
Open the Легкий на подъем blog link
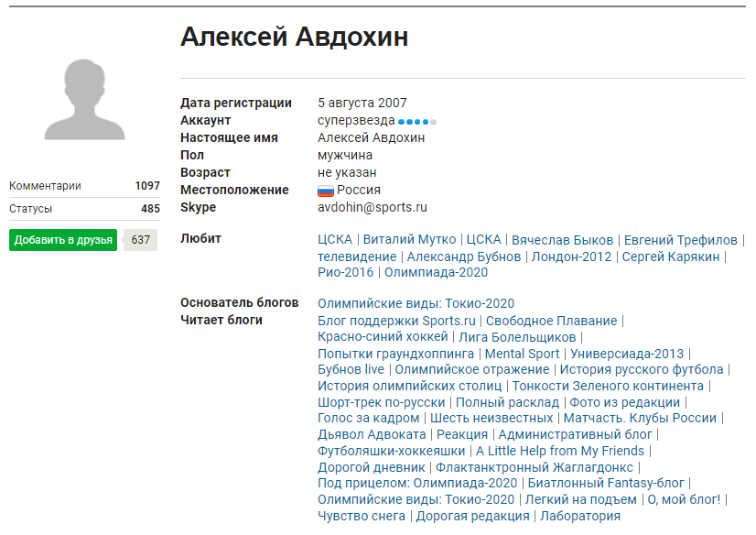coord(580,499)
